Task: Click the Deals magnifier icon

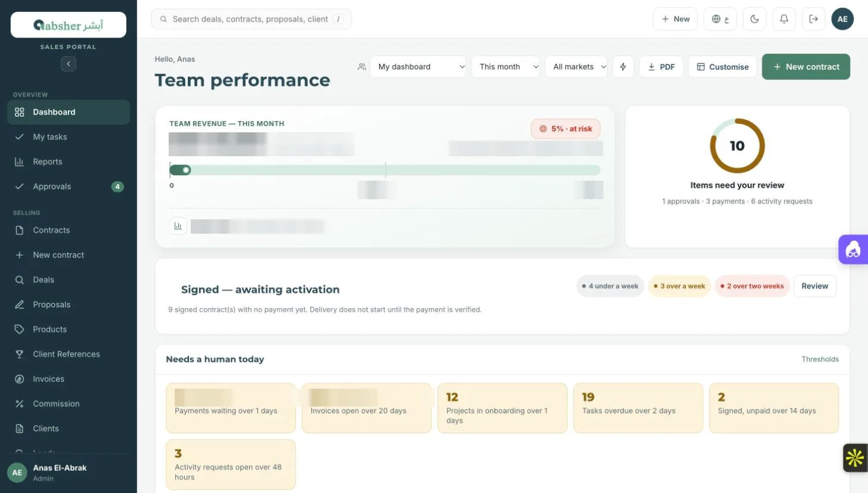Action: 20,280
